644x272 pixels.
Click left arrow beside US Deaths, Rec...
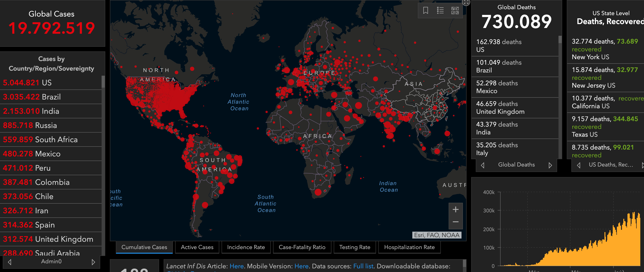(578, 165)
